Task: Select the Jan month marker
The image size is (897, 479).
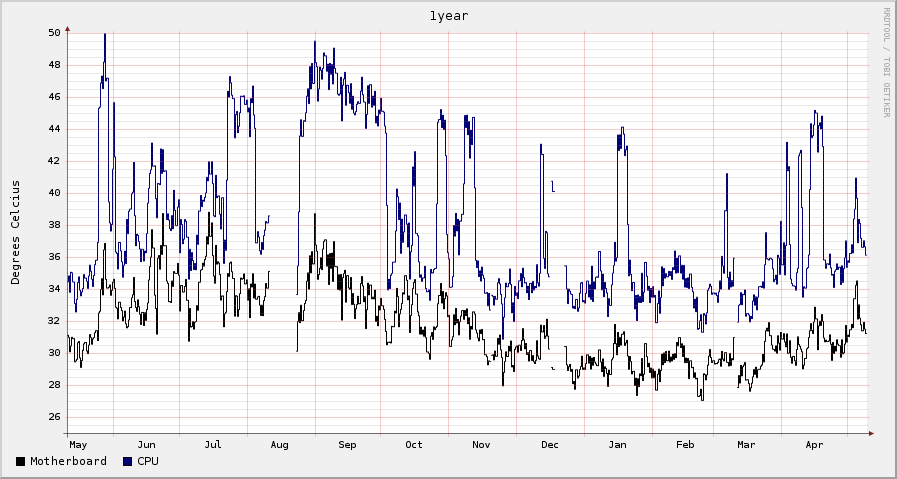Action: coord(618,444)
